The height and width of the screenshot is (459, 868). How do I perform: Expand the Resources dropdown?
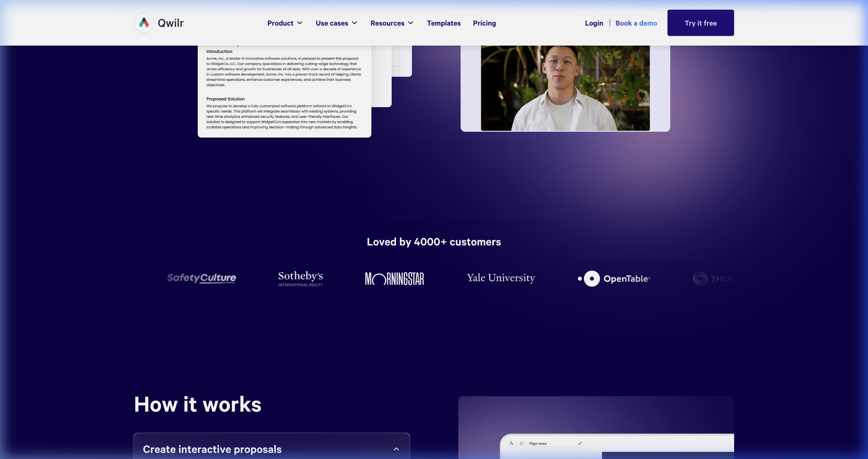click(392, 23)
